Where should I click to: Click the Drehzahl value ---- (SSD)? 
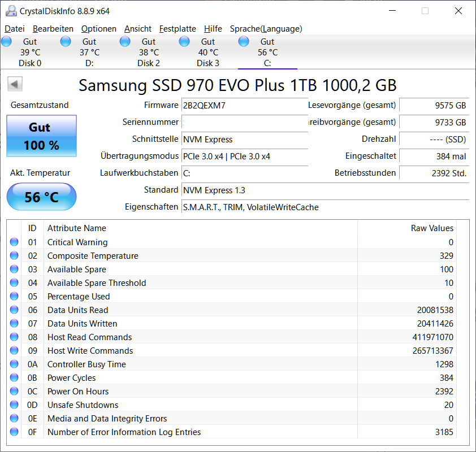434,139
